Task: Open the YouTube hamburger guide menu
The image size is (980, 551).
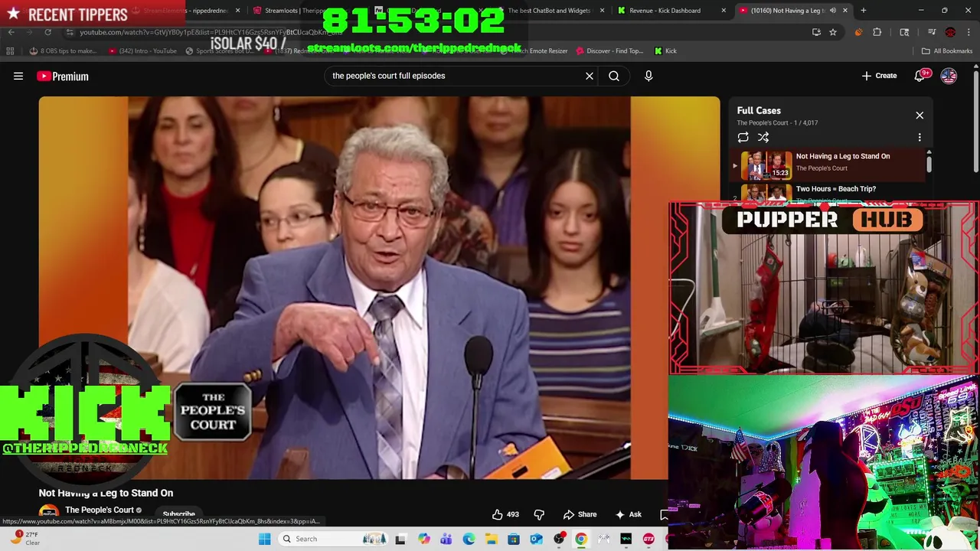Action: 18,76
